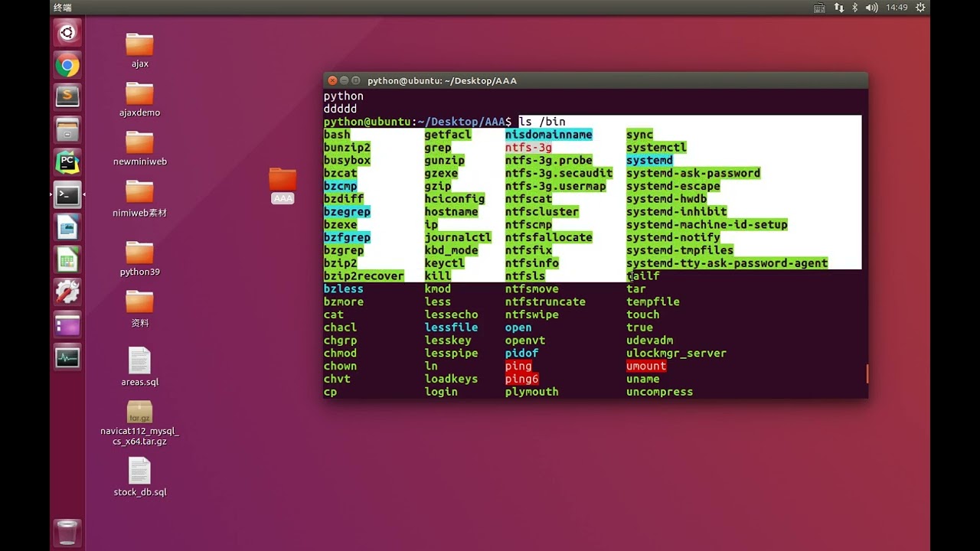Select the newminiweb desktop folder
Image resolution: width=980 pixels, height=551 pixels.
coord(139,148)
